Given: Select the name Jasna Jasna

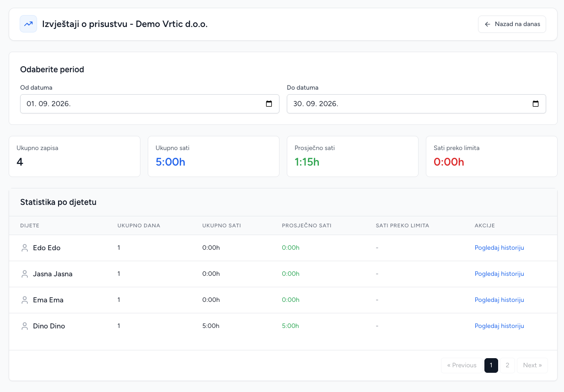Looking at the screenshot, I should [53, 274].
